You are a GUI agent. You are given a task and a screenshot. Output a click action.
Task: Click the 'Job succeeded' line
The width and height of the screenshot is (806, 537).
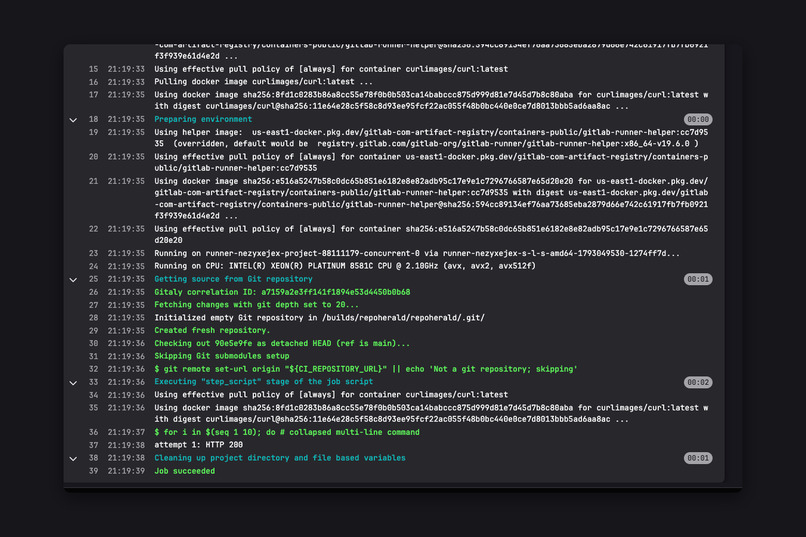pos(185,471)
